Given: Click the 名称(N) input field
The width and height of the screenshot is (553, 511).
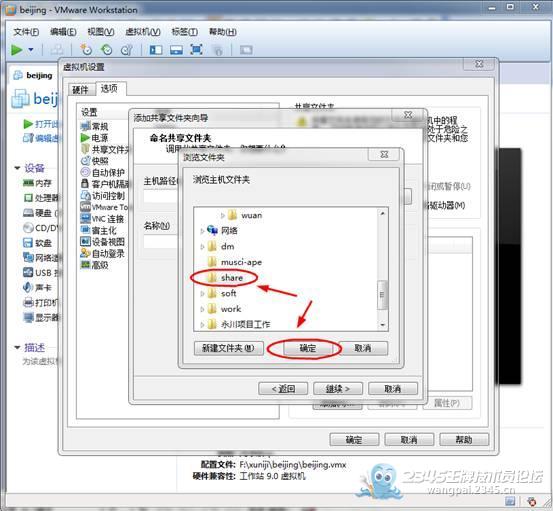Looking at the screenshot, I should [161, 242].
